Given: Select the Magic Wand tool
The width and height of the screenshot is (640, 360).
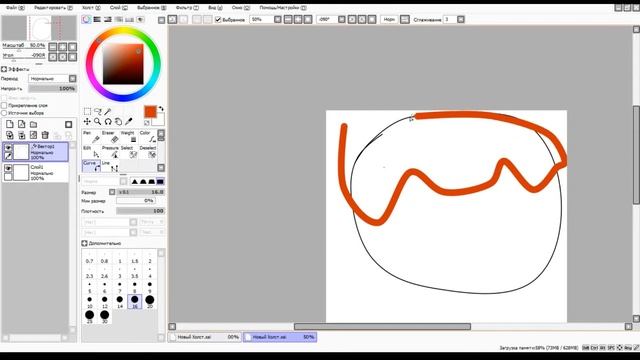Looking at the screenshot, I should (108, 111).
